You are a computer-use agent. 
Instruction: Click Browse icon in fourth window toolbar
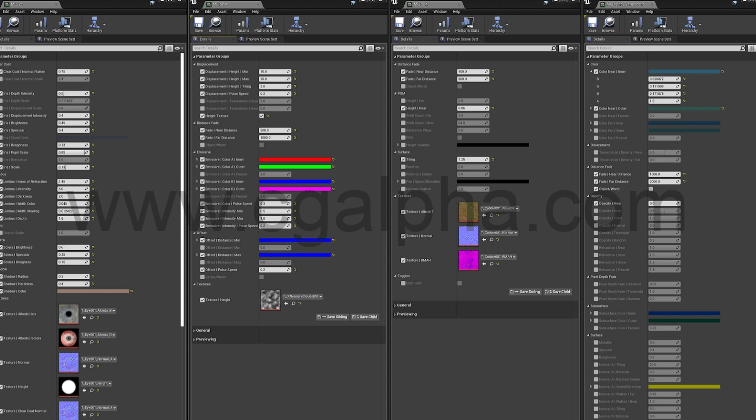pos(608,24)
